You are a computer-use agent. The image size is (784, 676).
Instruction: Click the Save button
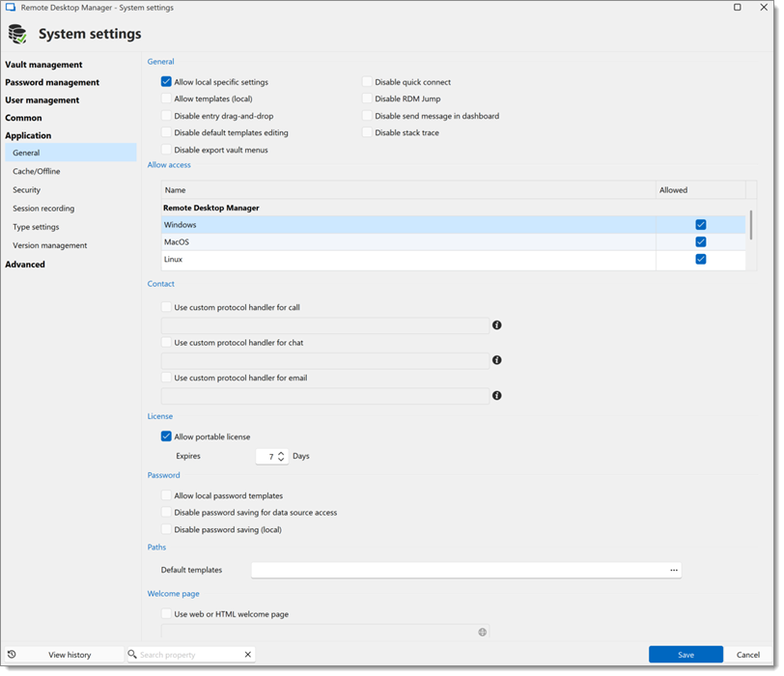pyautogui.click(x=686, y=655)
